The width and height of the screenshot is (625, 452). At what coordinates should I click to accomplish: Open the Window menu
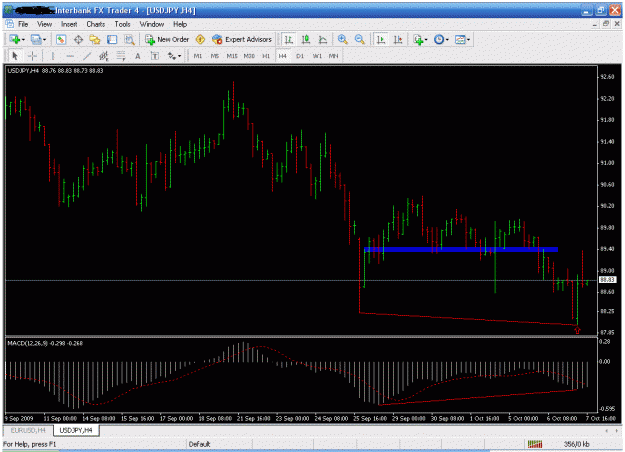coord(152,24)
